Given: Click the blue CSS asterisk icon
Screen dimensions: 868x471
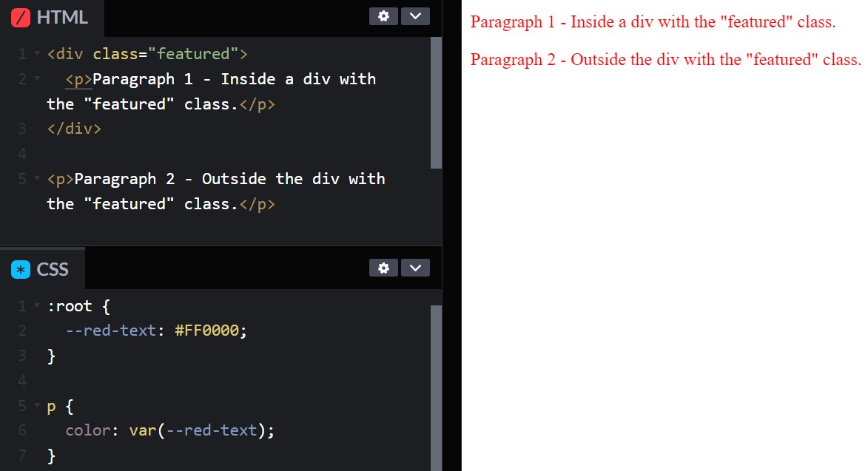Looking at the screenshot, I should pyautogui.click(x=21, y=269).
